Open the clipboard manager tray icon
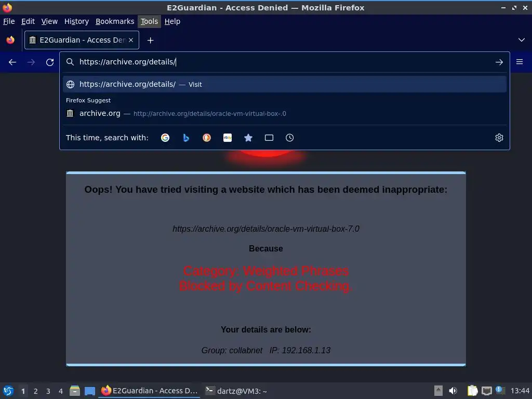532x399 pixels. click(472, 391)
